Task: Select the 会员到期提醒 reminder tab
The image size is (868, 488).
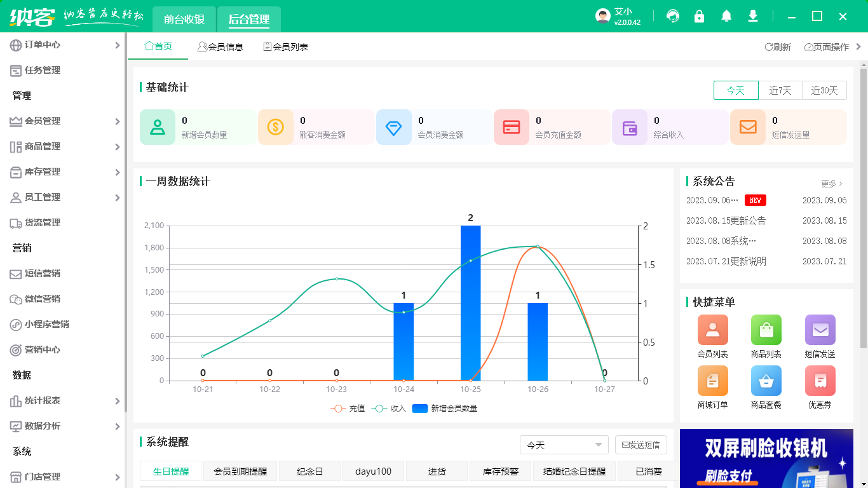Action: (240, 471)
